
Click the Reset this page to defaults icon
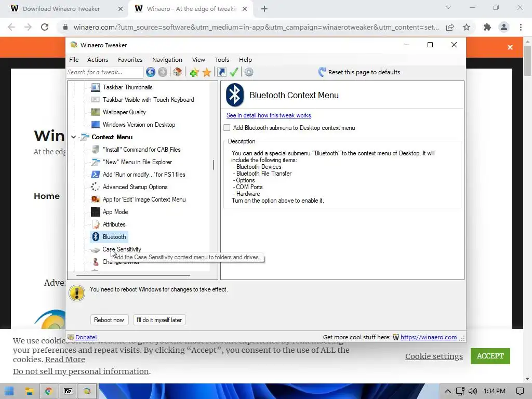(322, 72)
